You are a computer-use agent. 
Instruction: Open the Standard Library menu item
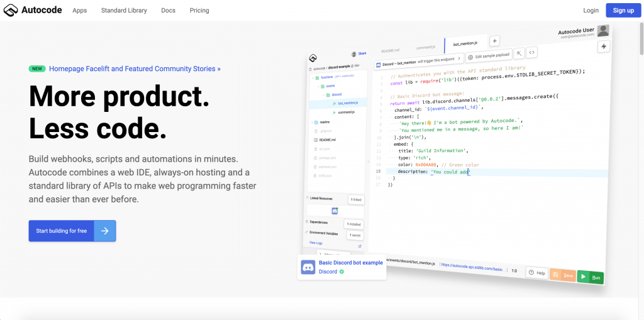tap(124, 11)
